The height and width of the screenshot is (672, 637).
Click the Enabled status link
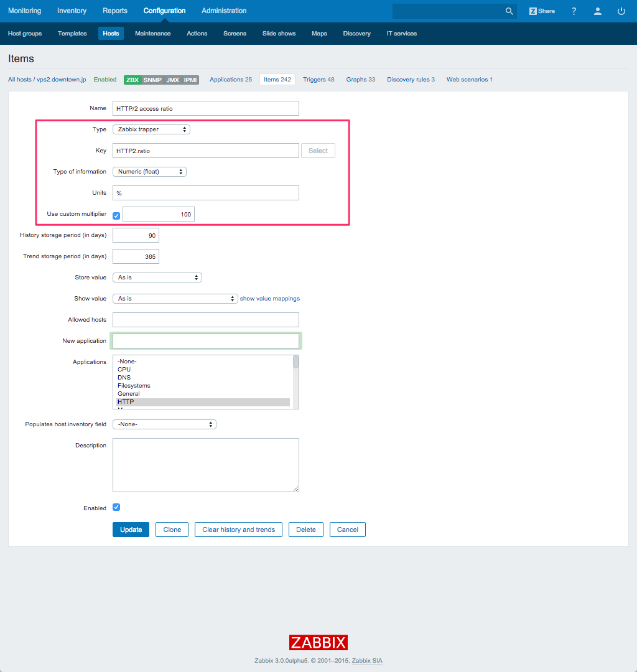[105, 80]
